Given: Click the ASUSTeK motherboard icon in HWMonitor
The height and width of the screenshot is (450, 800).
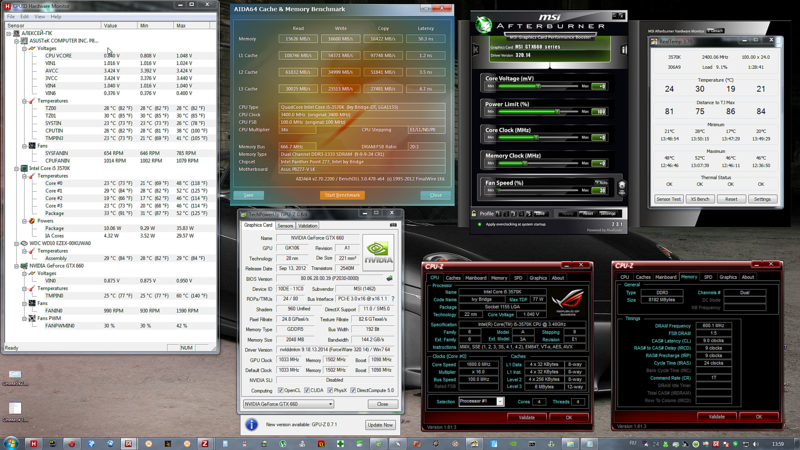Looking at the screenshot, I should (24, 40).
